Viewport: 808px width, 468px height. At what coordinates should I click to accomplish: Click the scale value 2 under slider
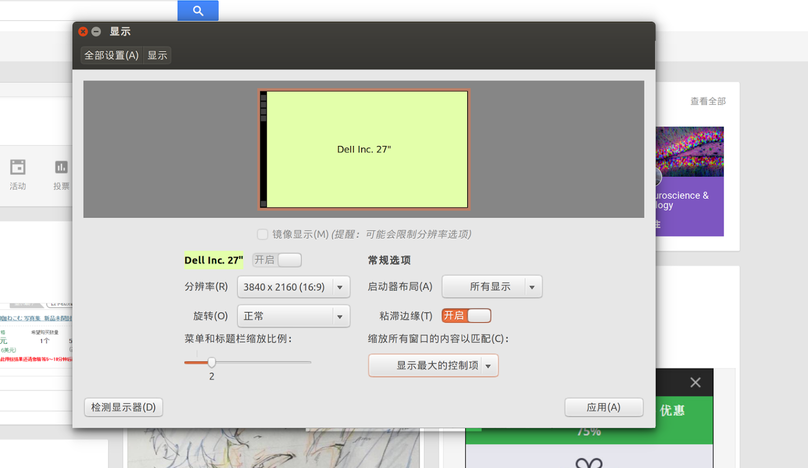[x=211, y=377]
